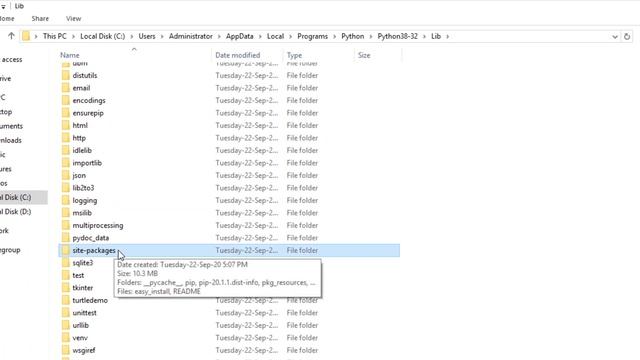
Task: Select the logging folder icon
Action: click(66, 200)
